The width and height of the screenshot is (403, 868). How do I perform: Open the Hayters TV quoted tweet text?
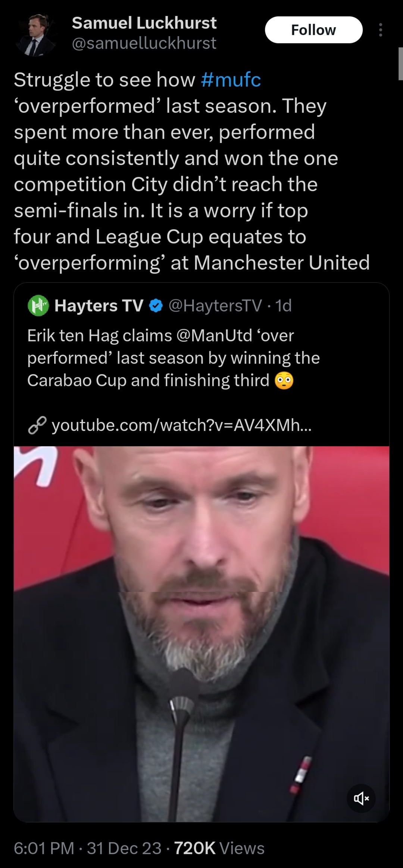click(174, 358)
